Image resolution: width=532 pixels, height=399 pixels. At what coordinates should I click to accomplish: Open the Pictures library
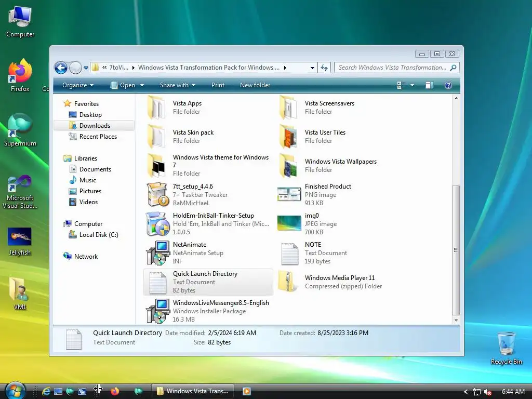(90, 191)
